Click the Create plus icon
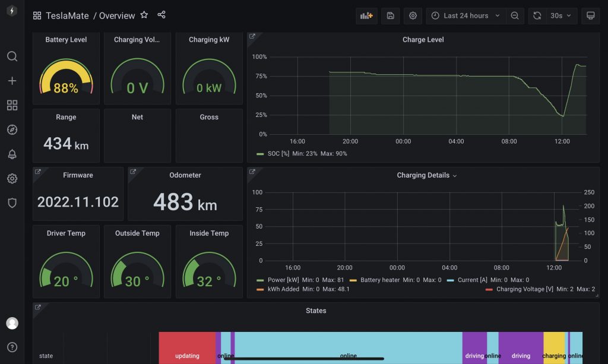608x364 pixels. 12,81
